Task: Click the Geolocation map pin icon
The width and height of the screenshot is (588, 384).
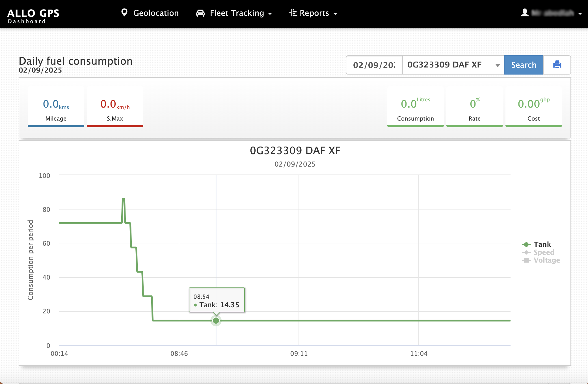Action: (124, 13)
